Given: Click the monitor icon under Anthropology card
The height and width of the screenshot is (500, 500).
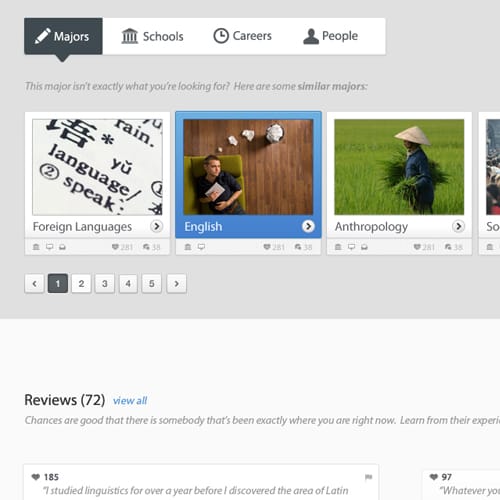Looking at the screenshot, I should (x=351, y=247).
